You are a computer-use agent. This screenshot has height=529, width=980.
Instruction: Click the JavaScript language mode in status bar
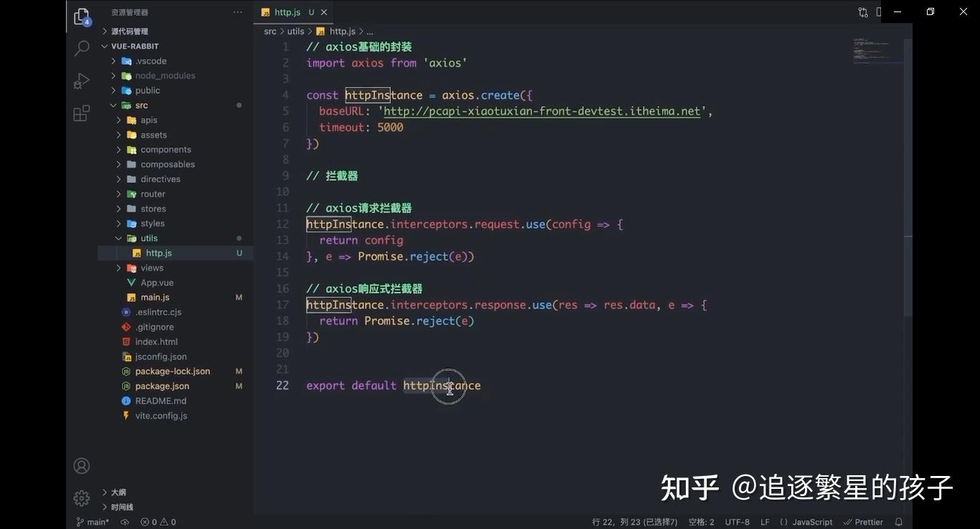coord(806,522)
